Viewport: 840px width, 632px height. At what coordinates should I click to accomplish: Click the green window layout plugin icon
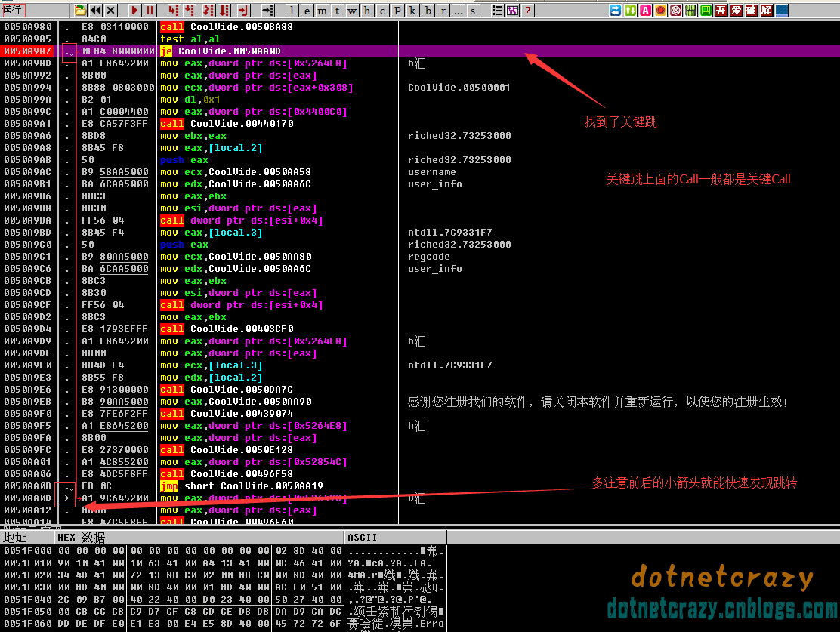tap(706, 10)
